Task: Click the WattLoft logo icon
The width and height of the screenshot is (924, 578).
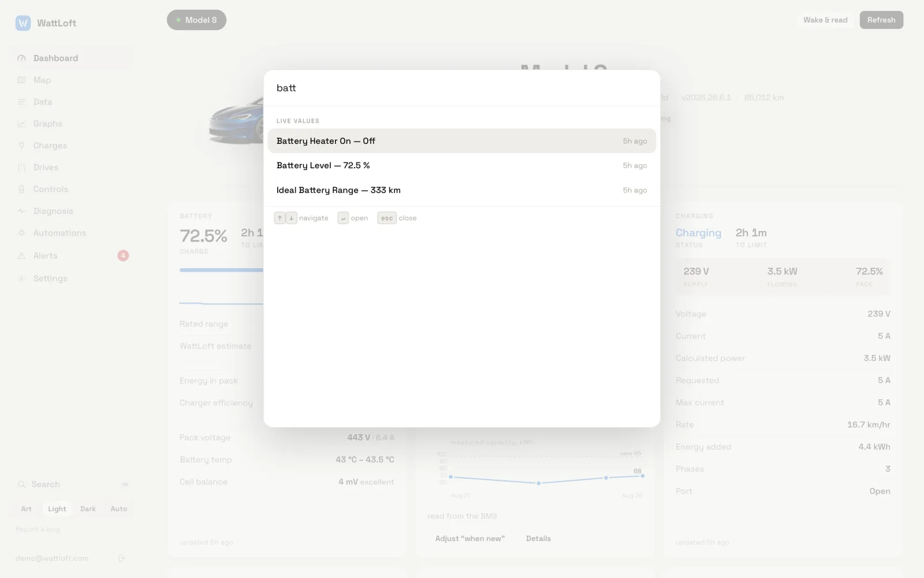Action: pyautogui.click(x=23, y=23)
